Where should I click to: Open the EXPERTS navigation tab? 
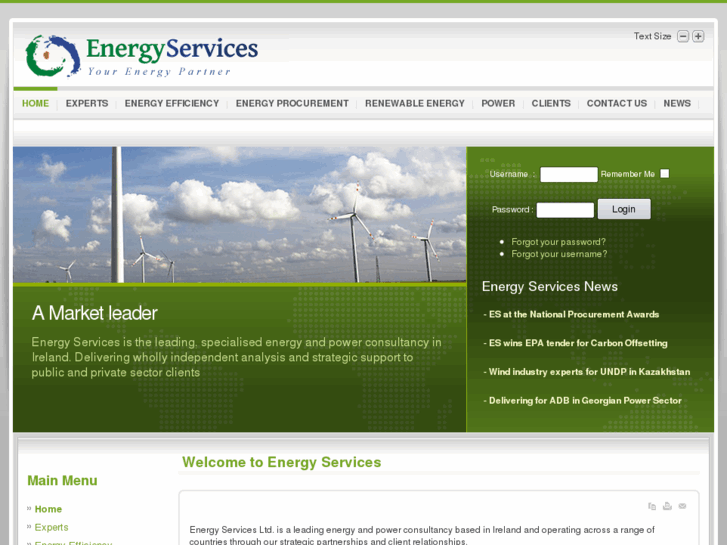(87, 103)
